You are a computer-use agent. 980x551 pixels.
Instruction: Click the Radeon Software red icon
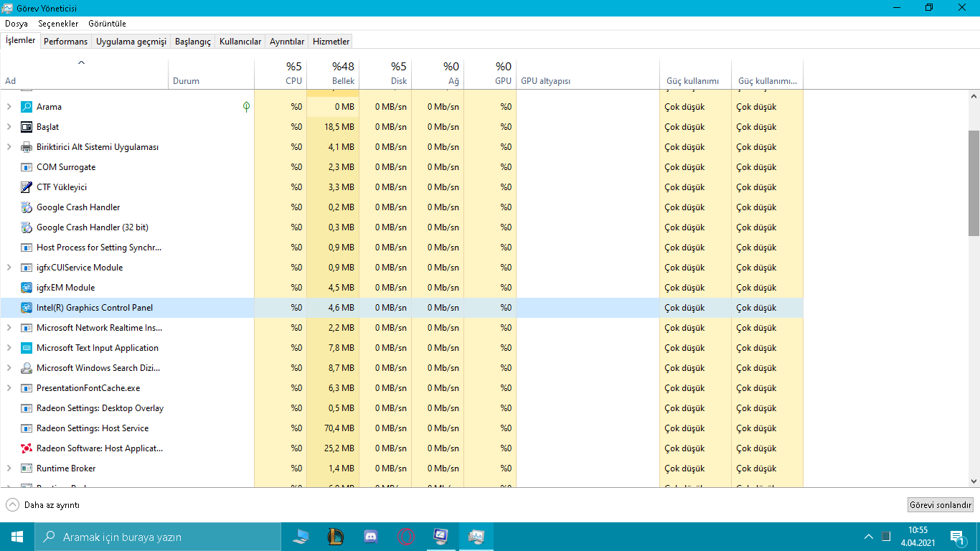click(x=27, y=448)
